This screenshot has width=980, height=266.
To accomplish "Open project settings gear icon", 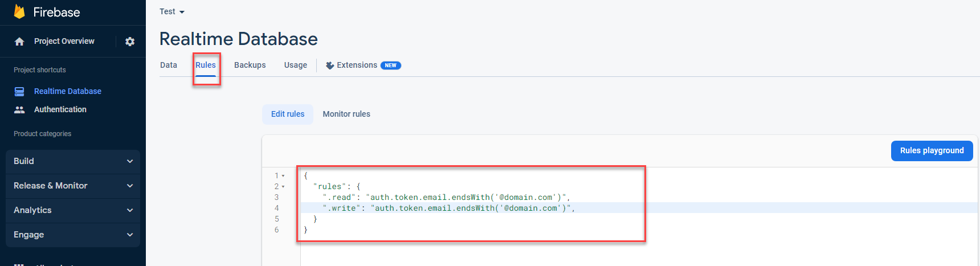I will [130, 42].
